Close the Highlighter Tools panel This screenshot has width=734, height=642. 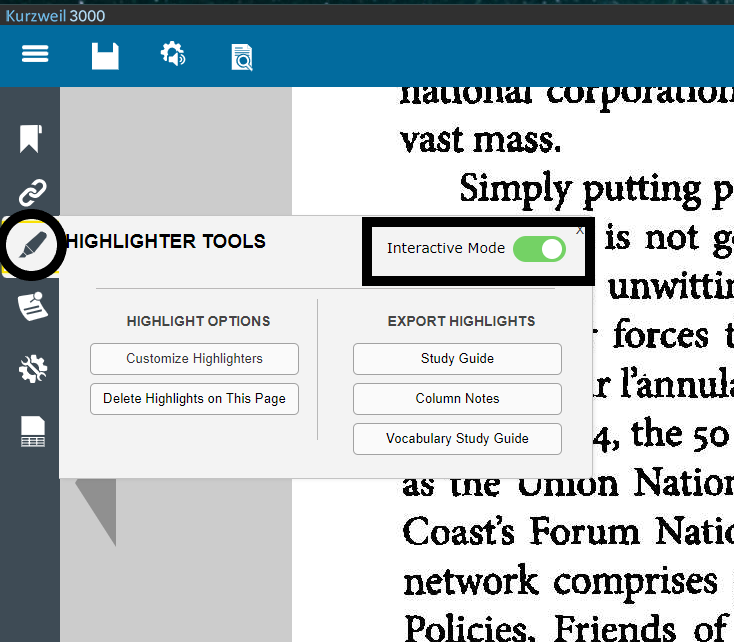[x=580, y=230]
